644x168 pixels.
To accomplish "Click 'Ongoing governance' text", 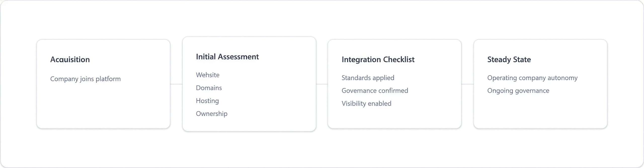I will (x=518, y=91).
